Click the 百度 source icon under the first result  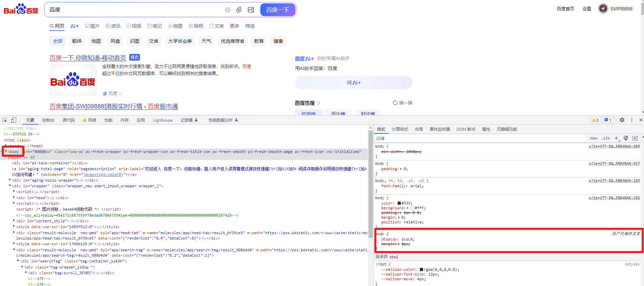coord(105,94)
